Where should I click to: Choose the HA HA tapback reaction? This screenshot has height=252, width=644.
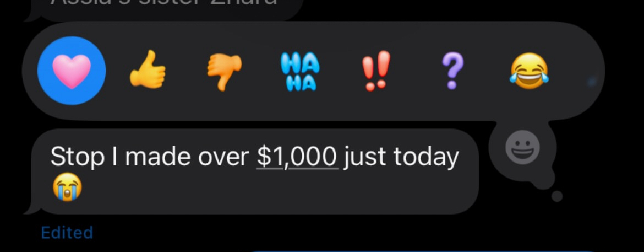click(300, 72)
